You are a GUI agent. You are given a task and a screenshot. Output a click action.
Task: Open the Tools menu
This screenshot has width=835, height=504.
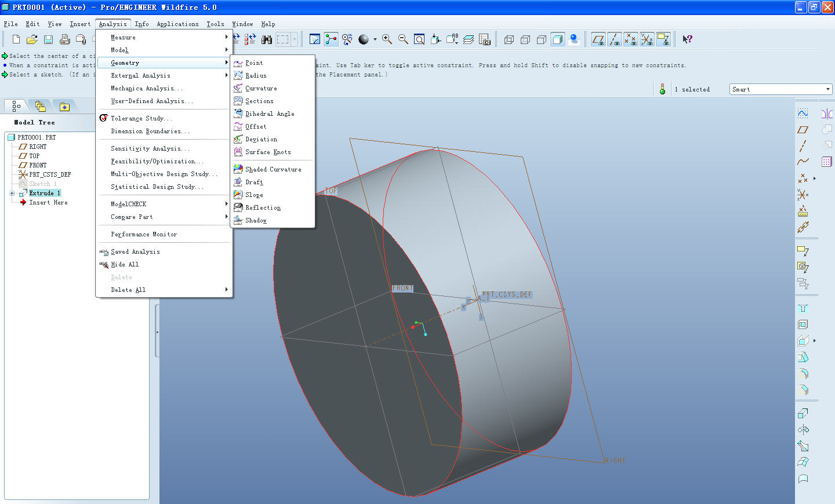[x=215, y=24]
